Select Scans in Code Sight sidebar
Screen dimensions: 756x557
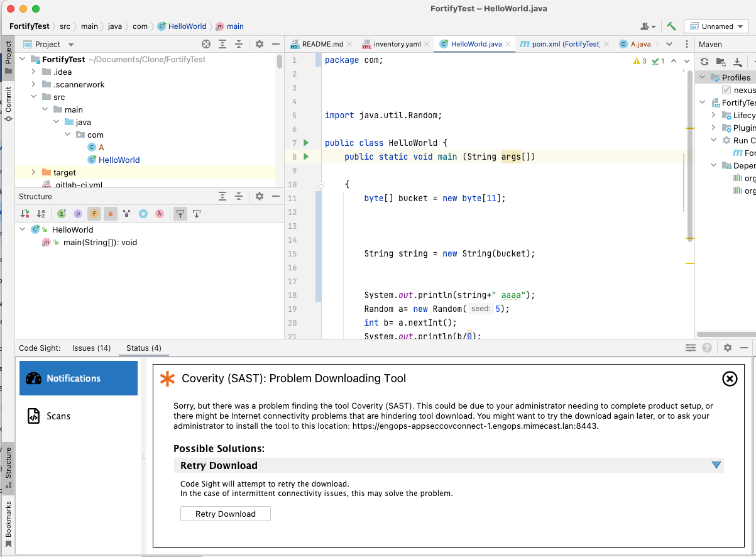click(79, 416)
